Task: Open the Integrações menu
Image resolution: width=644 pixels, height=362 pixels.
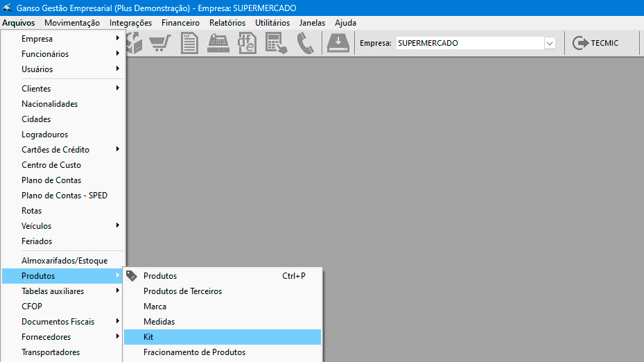Action: pyautogui.click(x=130, y=23)
